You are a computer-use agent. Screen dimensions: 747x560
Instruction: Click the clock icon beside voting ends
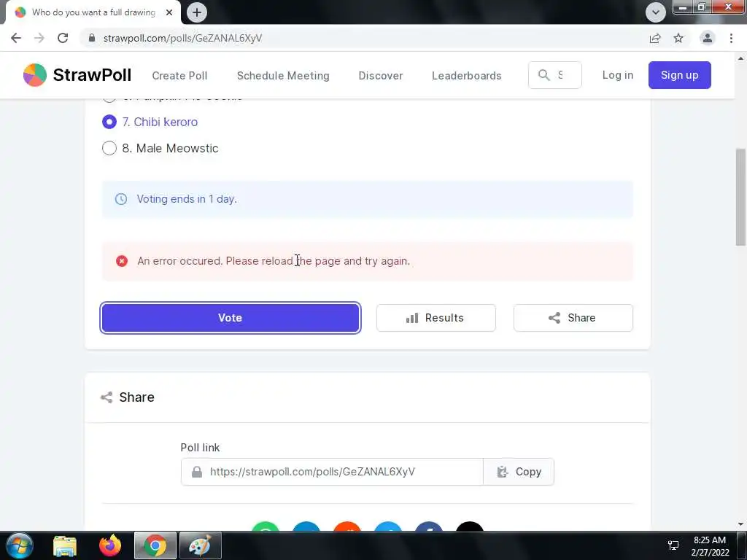coord(121,199)
